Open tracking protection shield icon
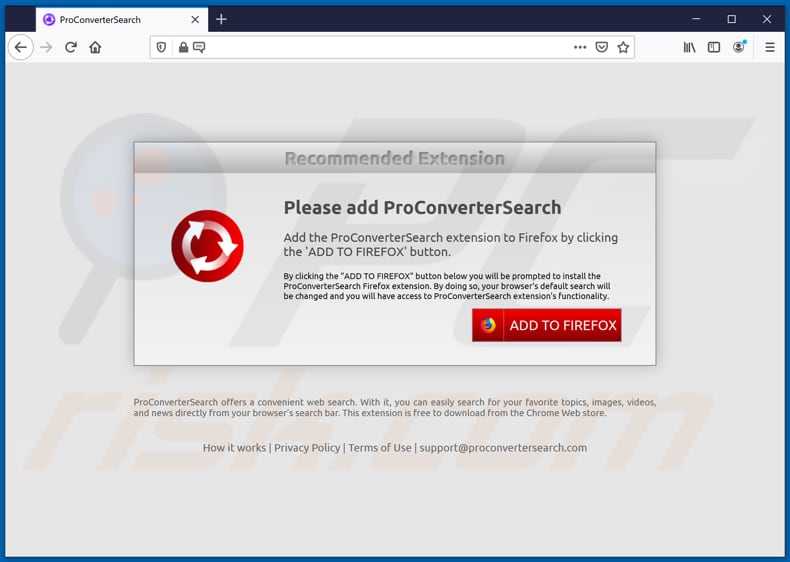The height and width of the screenshot is (562, 790). coord(161,47)
